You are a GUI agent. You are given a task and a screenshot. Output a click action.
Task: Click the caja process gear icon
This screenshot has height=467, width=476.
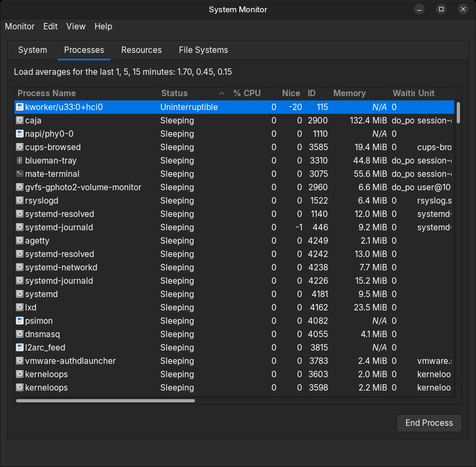tap(20, 120)
